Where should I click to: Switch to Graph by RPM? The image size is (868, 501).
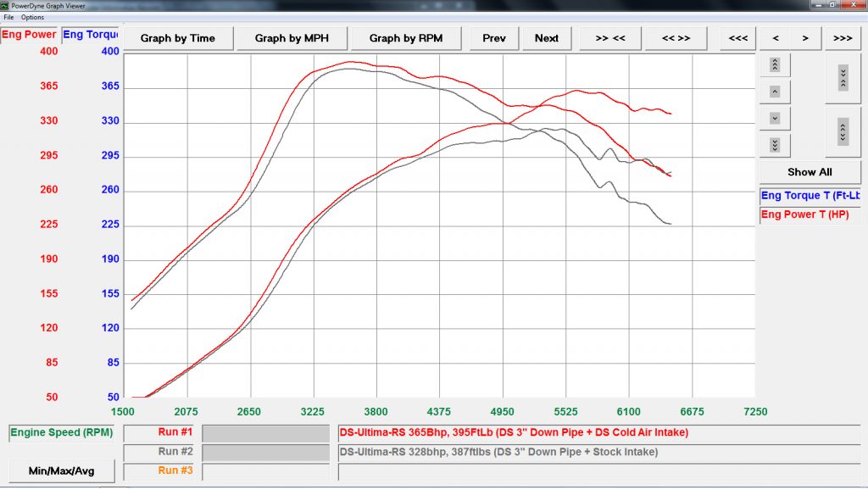pyautogui.click(x=406, y=38)
